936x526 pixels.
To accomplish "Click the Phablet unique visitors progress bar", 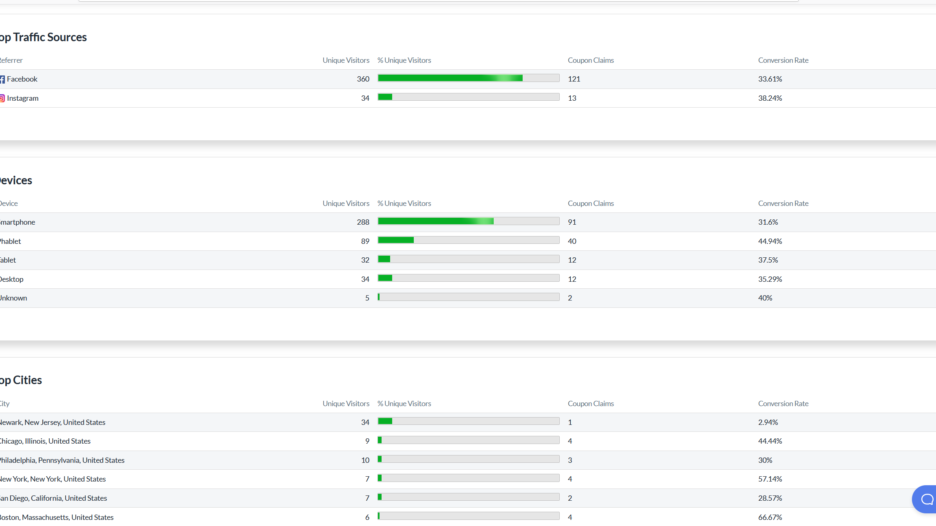I will pos(468,240).
